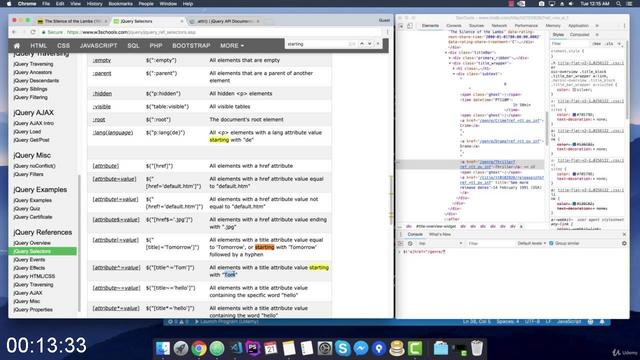Screen dimensions: 640x360
Task: Open PhpStorm icon in the Dock
Action: (x=253, y=349)
